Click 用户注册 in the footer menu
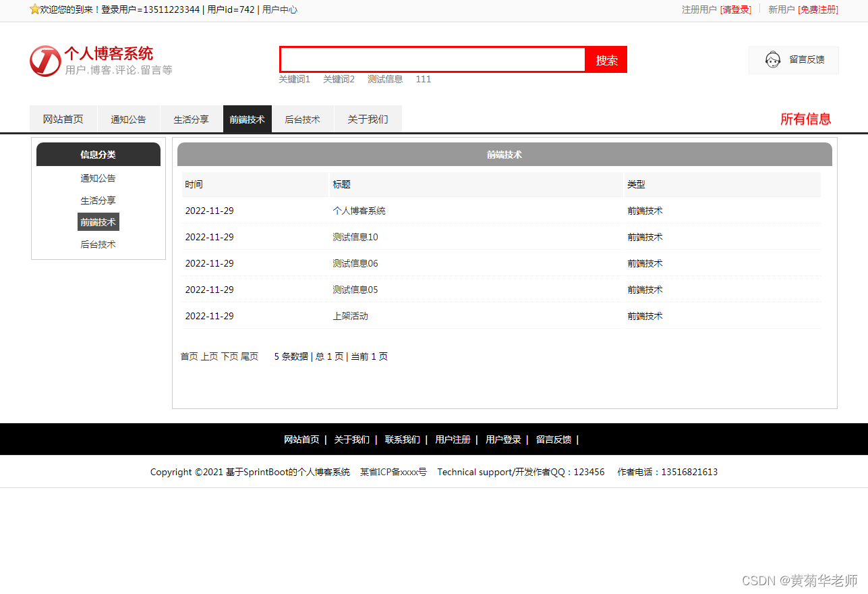The height and width of the screenshot is (594, 868). pyautogui.click(x=452, y=439)
